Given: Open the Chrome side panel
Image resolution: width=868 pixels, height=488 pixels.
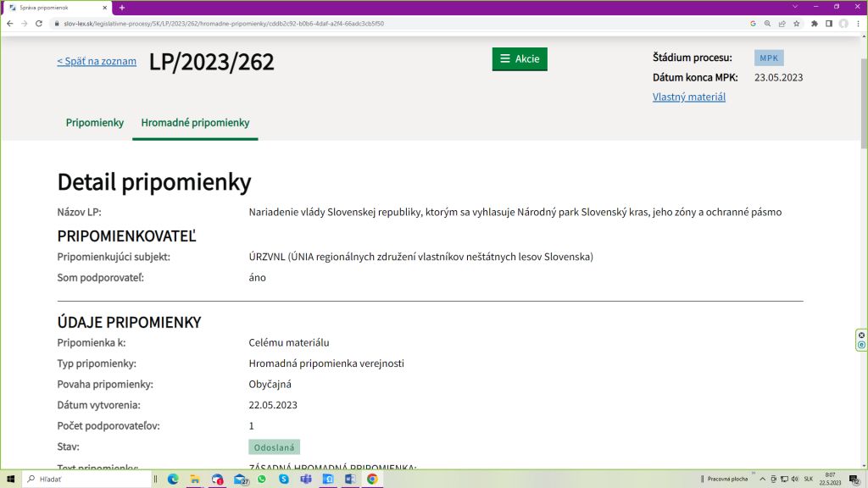Looking at the screenshot, I should click(829, 24).
